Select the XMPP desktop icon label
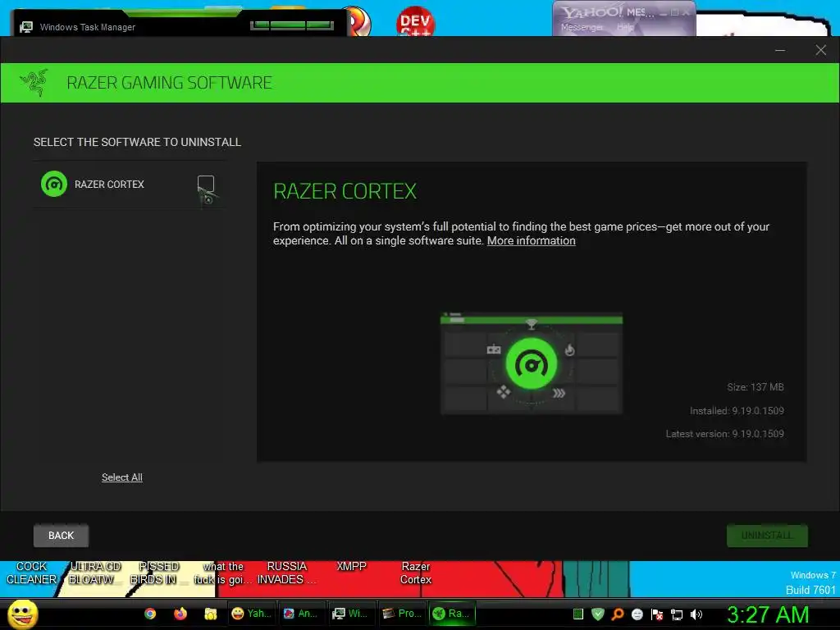 click(351, 566)
